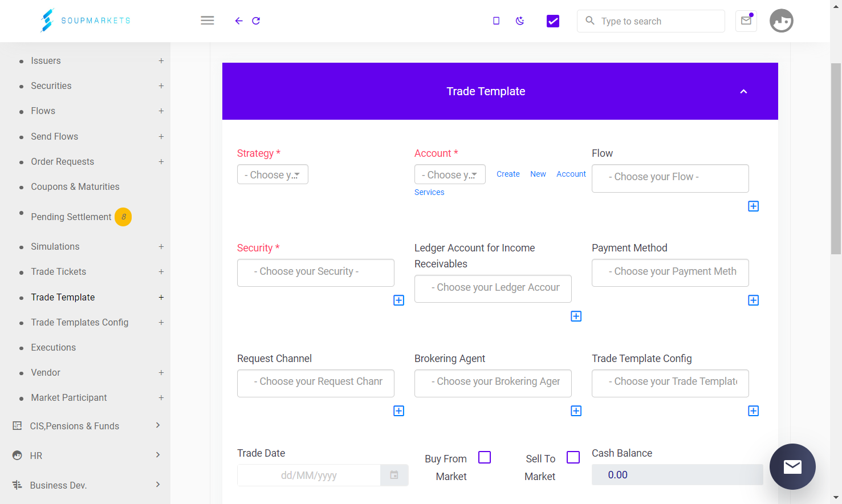Click the back arrow icon

239,21
